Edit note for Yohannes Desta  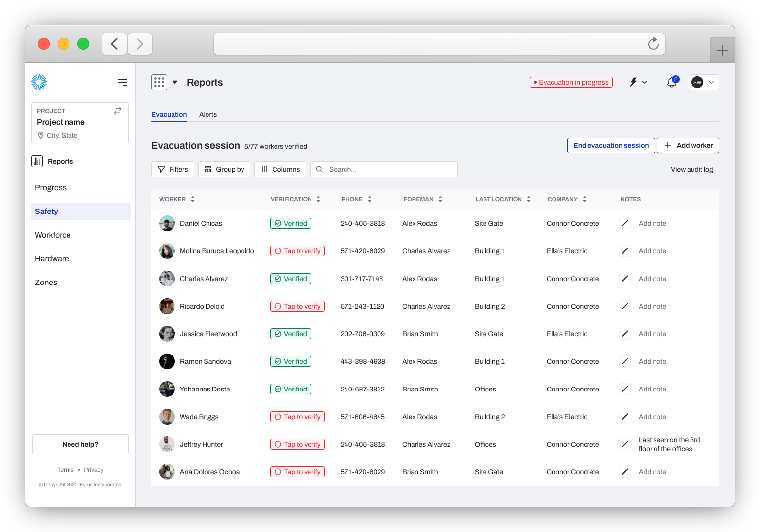tap(625, 389)
